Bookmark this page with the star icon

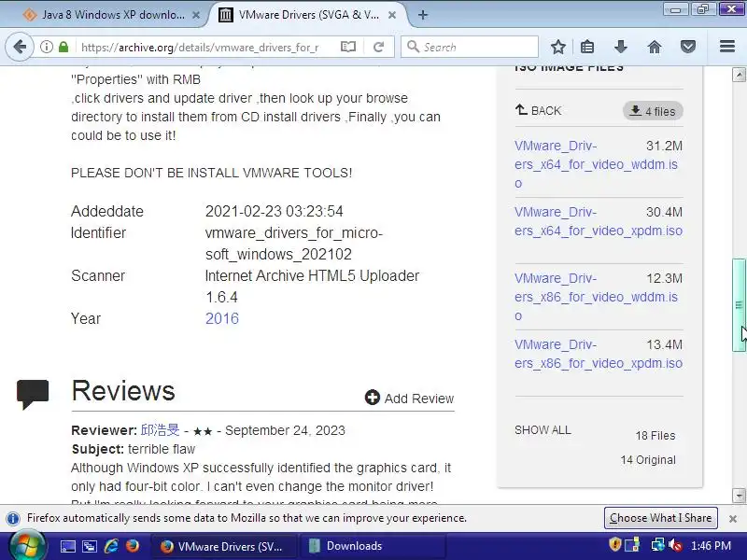click(x=557, y=47)
